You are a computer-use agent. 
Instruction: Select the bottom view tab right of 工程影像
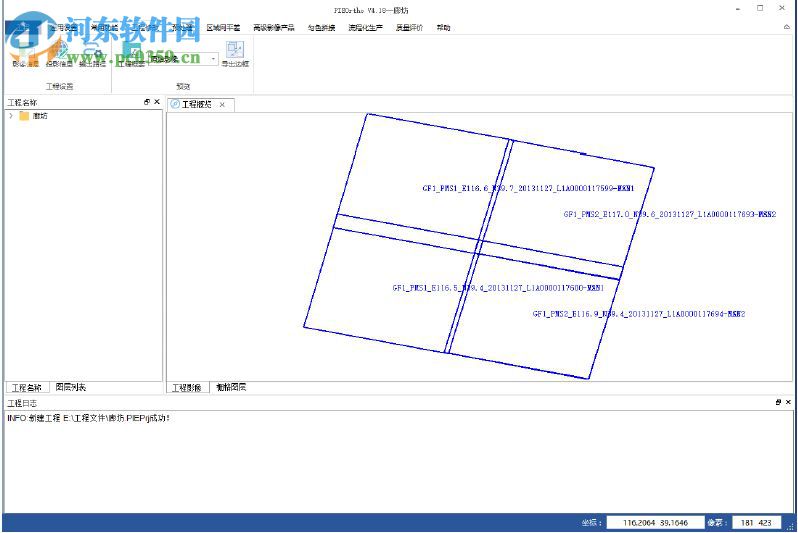coord(231,387)
